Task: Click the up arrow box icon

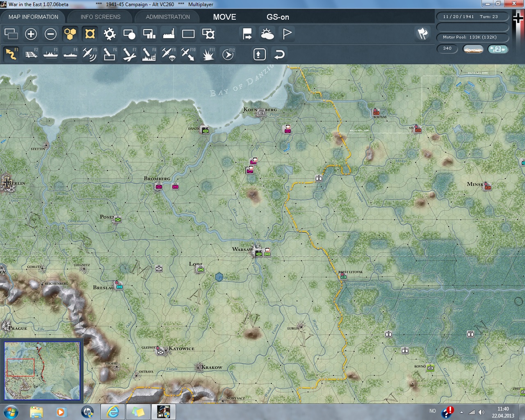Action: click(x=260, y=54)
